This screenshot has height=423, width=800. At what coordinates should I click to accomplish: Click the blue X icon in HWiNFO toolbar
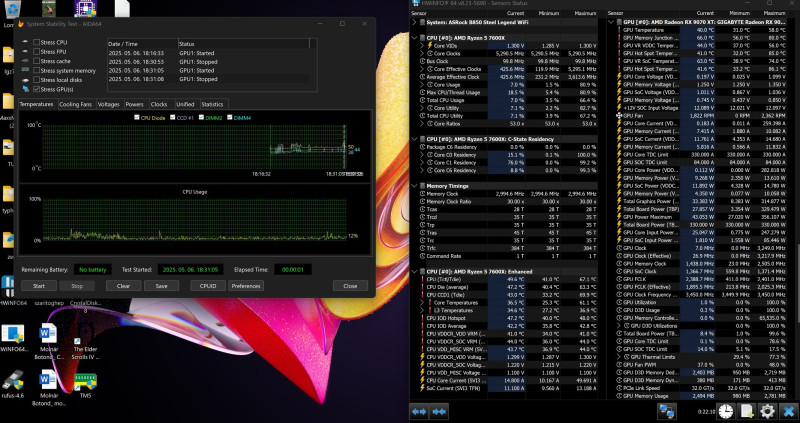point(789,411)
